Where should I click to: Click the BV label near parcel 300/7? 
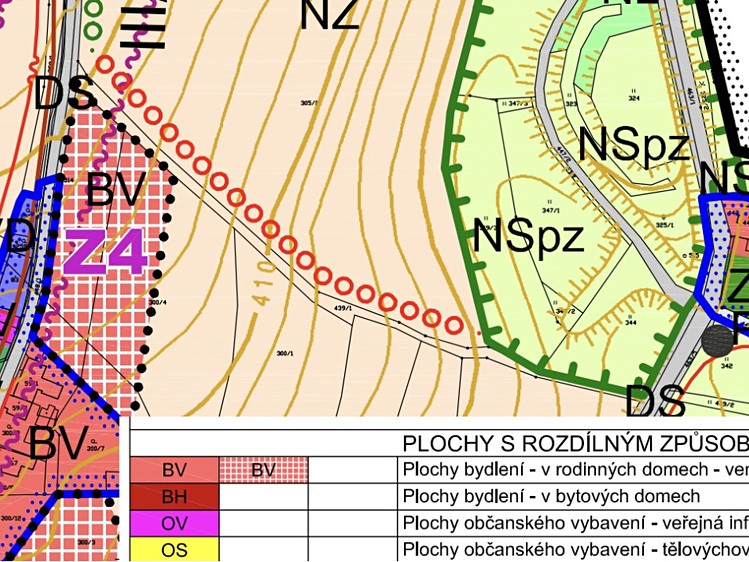pos(59,443)
